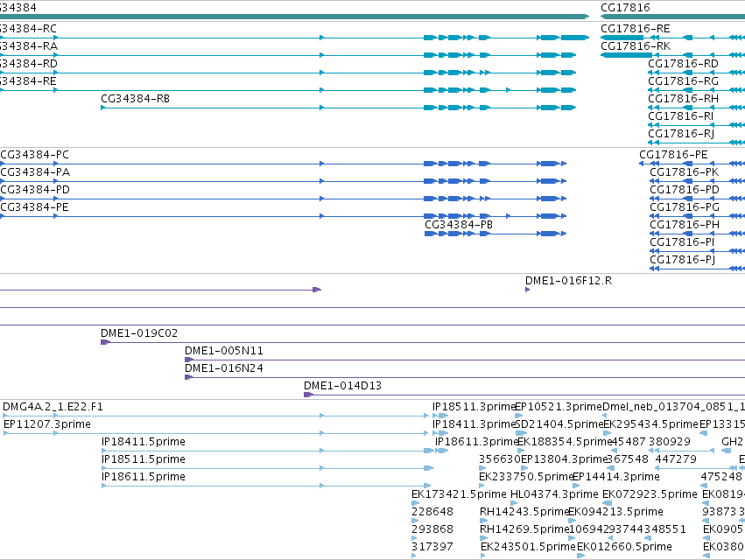Select clone label DME1-016F12.R
The image size is (745, 560).
(568, 281)
